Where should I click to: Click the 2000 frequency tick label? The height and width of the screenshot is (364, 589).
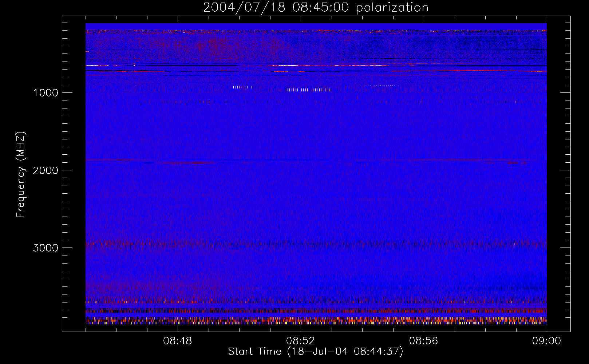click(46, 170)
